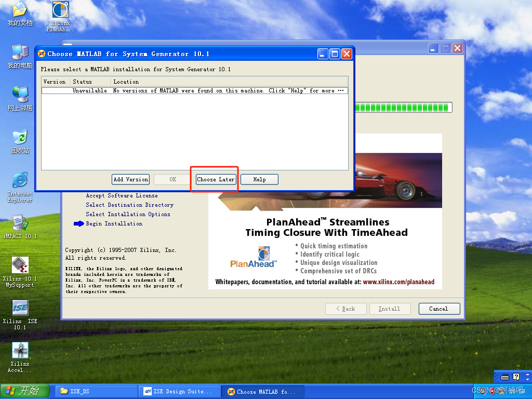The height and width of the screenshot is (399, 532).
Task: Go Back in the installer
Action: pos(345,309)
